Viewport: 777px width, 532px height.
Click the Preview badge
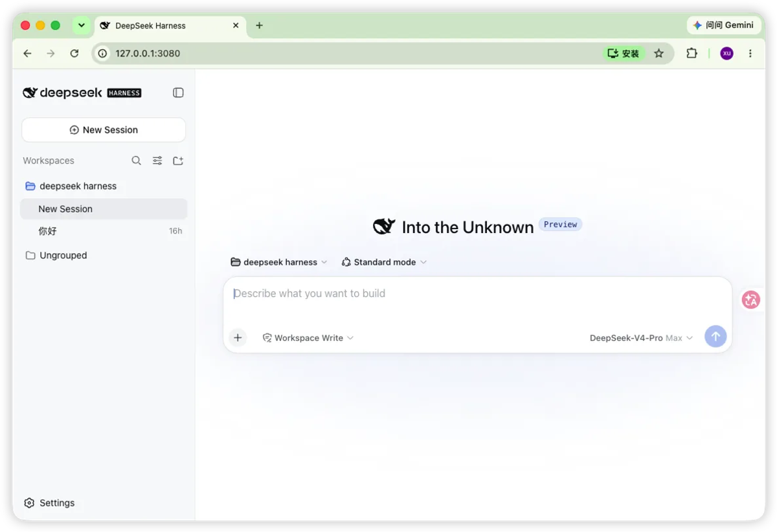(x=560, y=225)
